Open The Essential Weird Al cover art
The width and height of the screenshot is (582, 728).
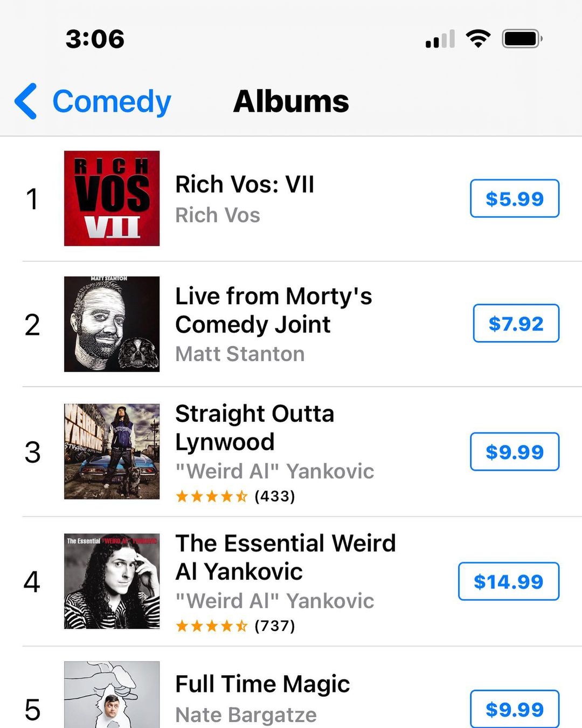pyautogui.click(x=112, y=581)
